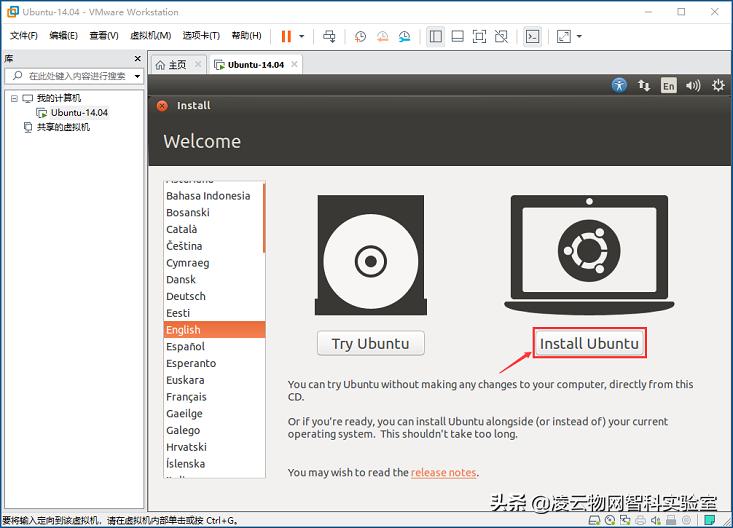Open the library search filter dropdown
This screenshot has height=528, width=733.
(x=137, y=76)
